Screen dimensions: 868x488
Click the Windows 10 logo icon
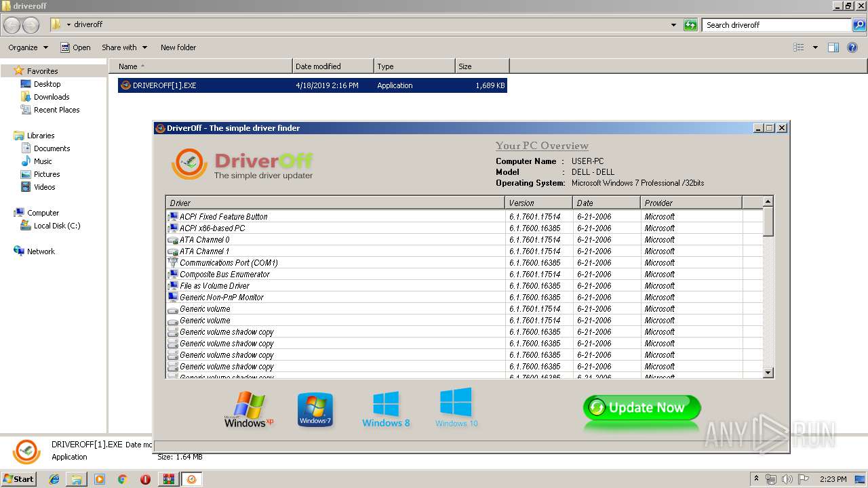(456, 407)
